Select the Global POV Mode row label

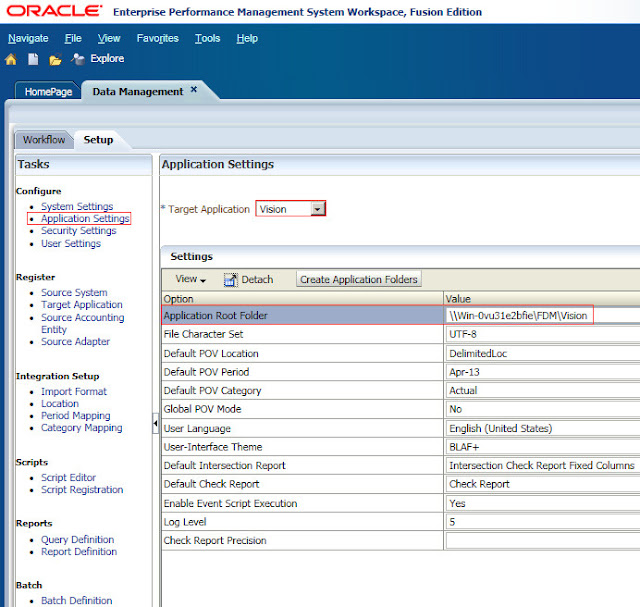pyautogui.click(x=202, y=409)
